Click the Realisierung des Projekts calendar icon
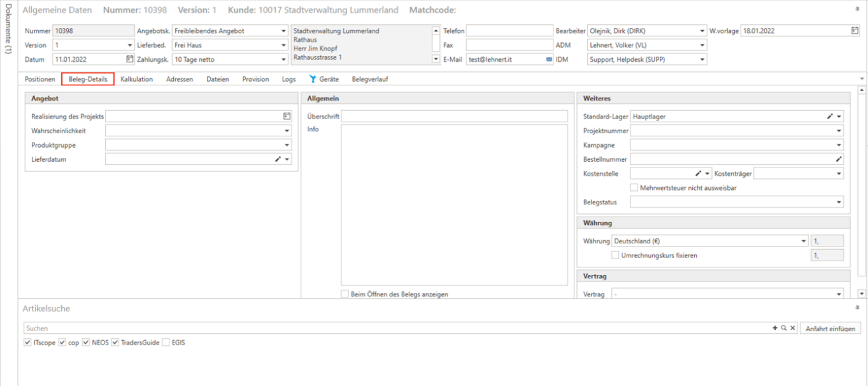This screenshot has height=386, width=868. point(287,117)
